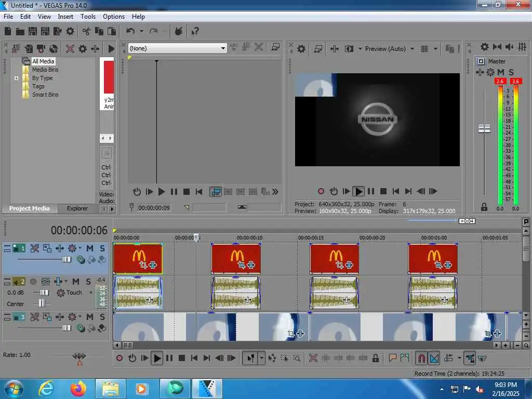Open Master bus audio properties gear

tap(485, 47)
